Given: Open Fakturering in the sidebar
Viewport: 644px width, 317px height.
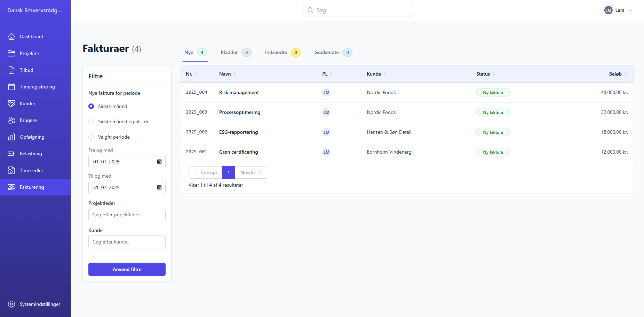Looking at the screenshot, I should point(35,187).
